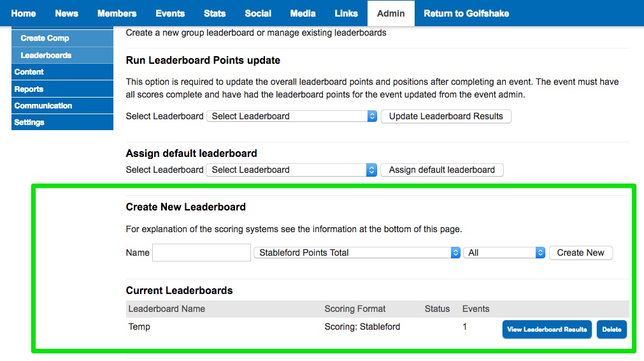Open the Settings sidebar section
644x361 pixels.
click(29, 122)
